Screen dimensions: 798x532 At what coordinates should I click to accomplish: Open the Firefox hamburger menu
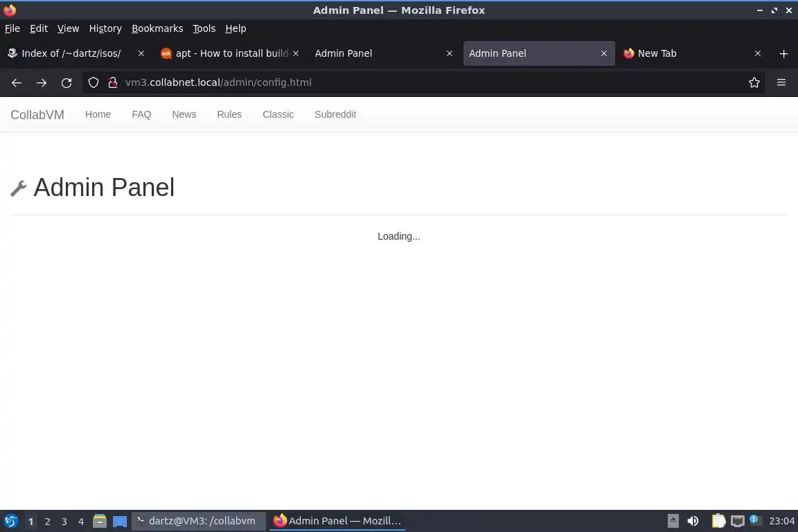click(x=781, y=82)
